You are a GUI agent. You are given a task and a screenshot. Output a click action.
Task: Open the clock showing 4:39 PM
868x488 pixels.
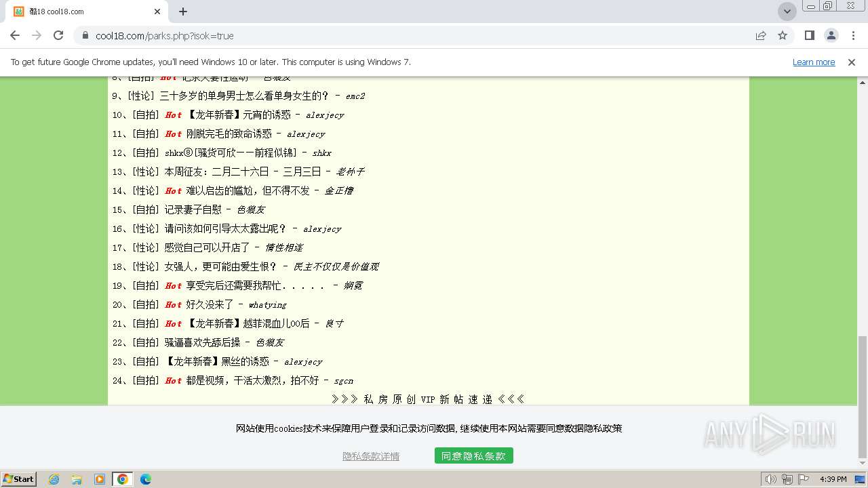(x=833, y=479)
